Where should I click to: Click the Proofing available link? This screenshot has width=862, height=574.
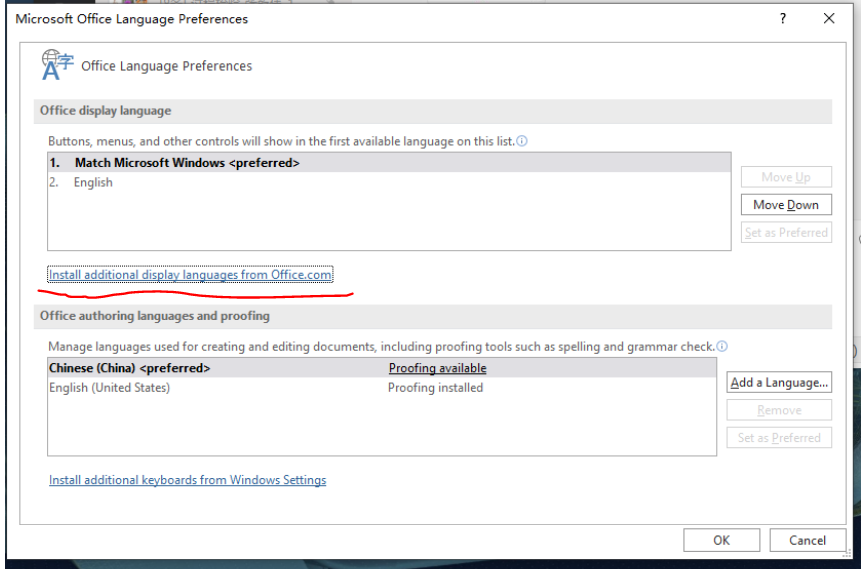(x=437, y=368)
